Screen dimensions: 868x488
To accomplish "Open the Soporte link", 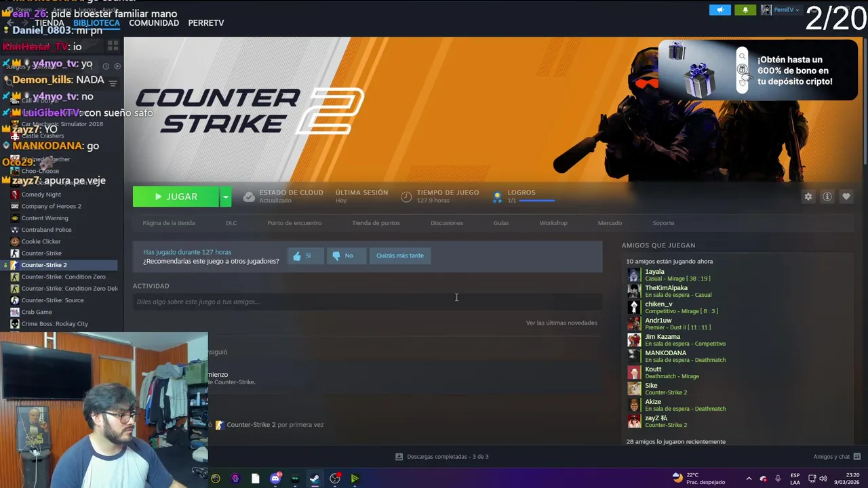I will pyautogui.click(x=663, y=223).
